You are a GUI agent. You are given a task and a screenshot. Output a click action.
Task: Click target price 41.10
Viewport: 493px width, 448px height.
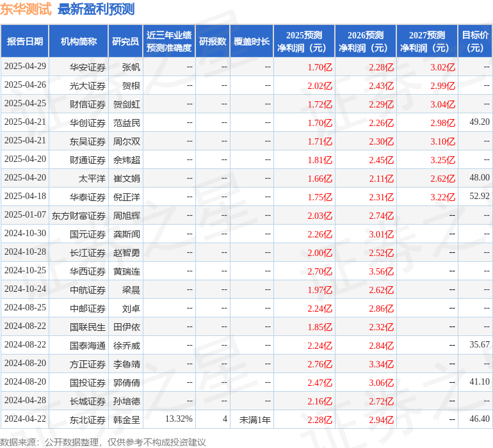(480, 381)
